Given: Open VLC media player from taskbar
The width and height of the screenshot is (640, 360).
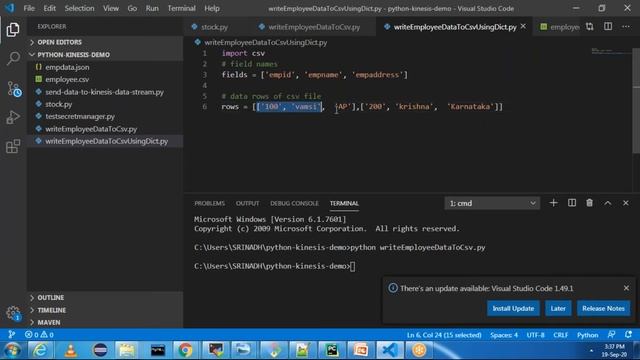Looking at the screenshot, I should click(x=70, y=350).
